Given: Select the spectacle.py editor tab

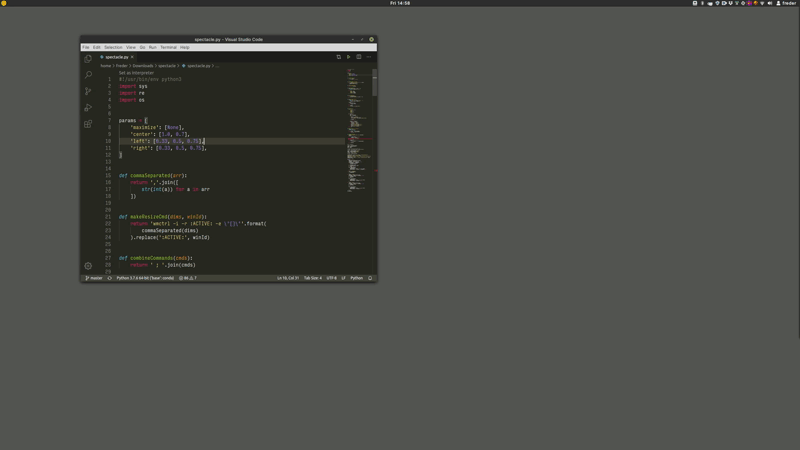Looking at the screenshot, I should pos(117,57).
